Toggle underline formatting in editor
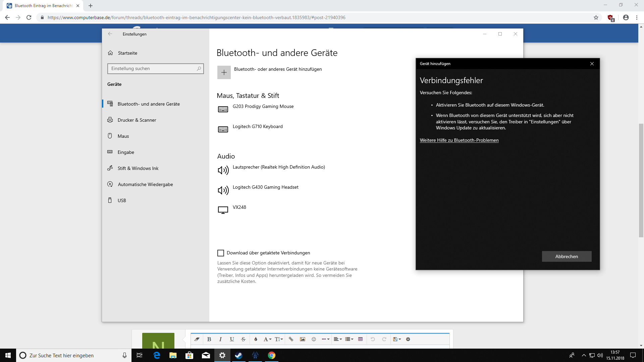This screenshot has width=644, height=362. coord(232,339)
